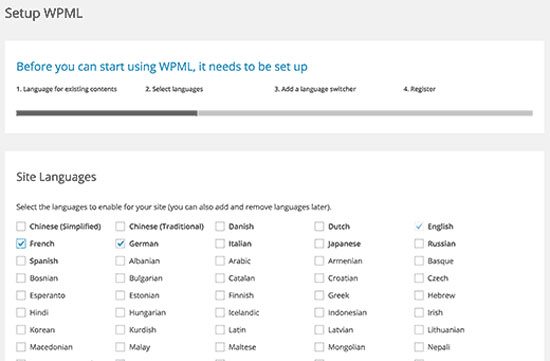Select the Japanese language checkbox
The height and width of the screenshot is (361, 550).
319,243
